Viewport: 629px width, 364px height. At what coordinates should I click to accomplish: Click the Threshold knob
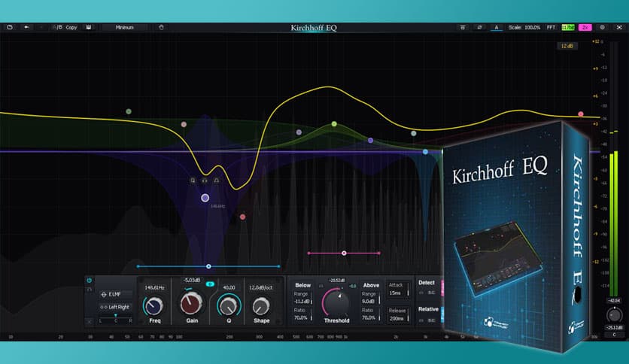pyautogui.click(x=336, y=302)
